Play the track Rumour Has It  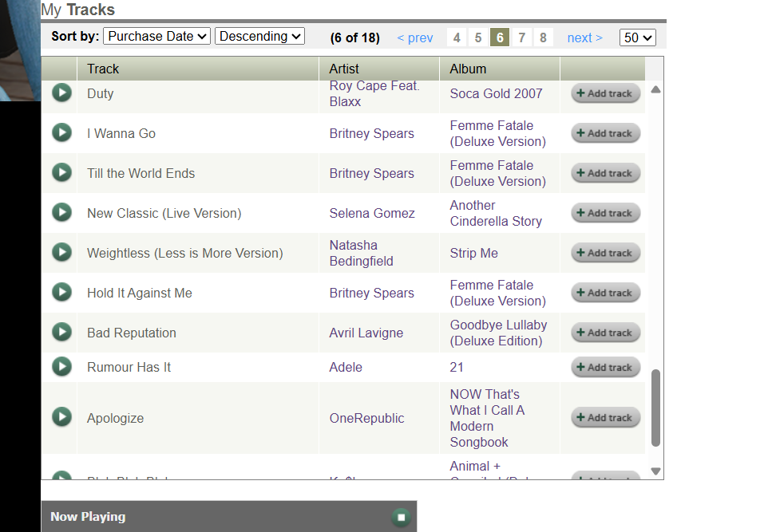click(61, 366)
